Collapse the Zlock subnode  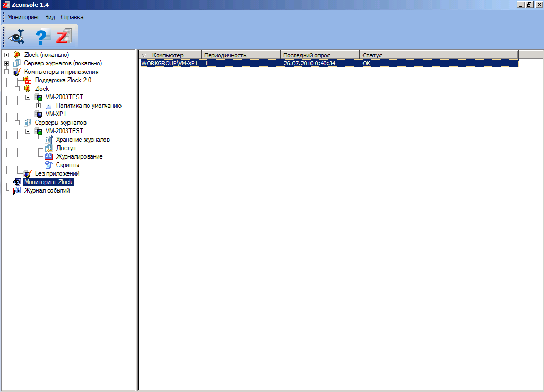click(x=17, y=89)
